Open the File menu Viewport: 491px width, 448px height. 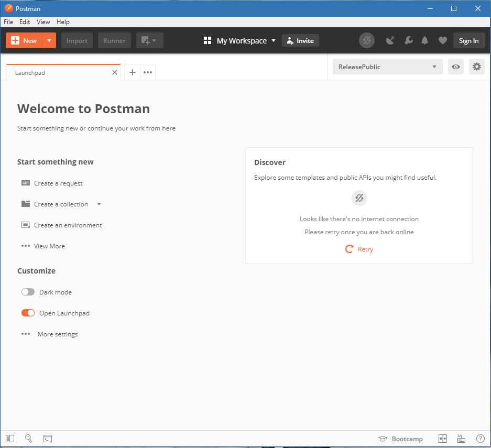click(8, 21)
